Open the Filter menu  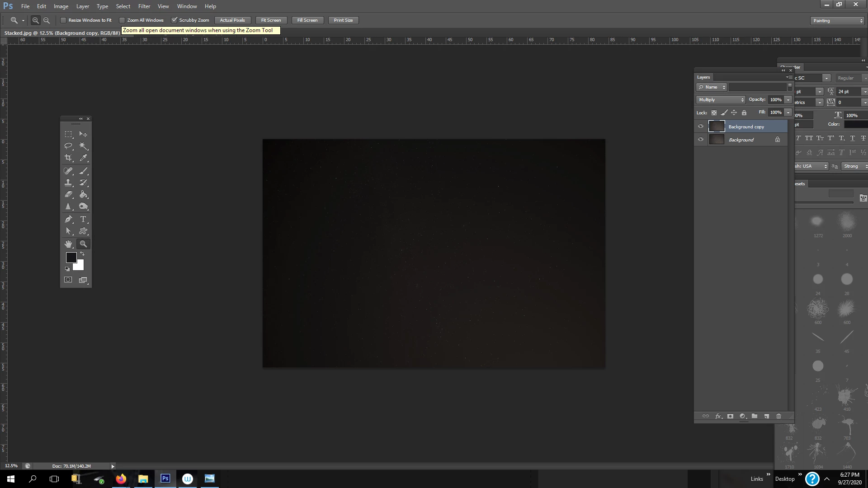click(144, 6)
